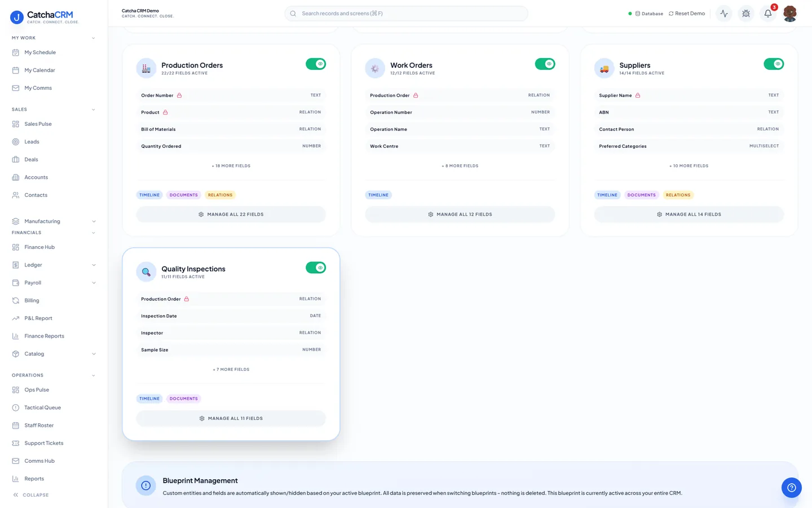
Task: Click the help question mark button
Action: click(x=792, y=488)
